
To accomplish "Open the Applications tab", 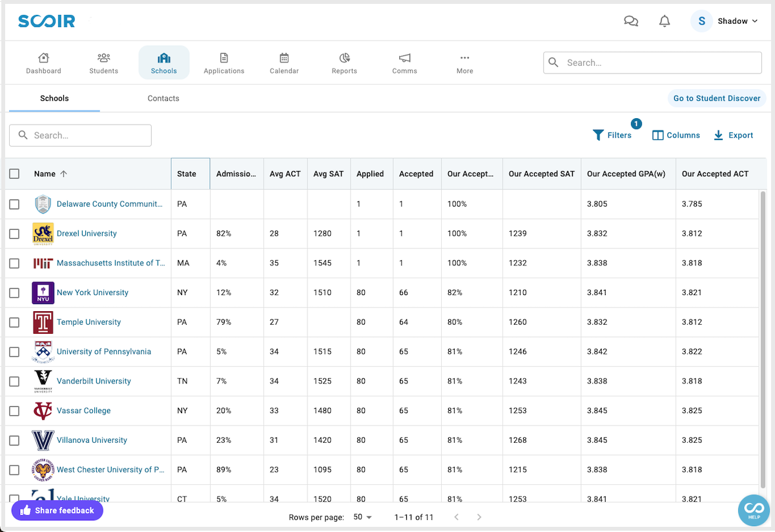I will tap(224, 63).
